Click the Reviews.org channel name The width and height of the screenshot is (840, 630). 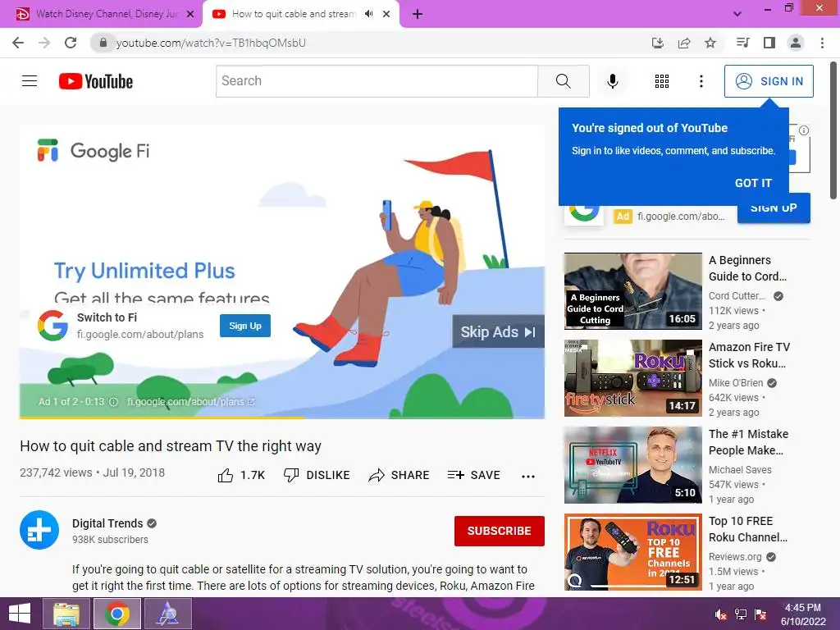[735, 557]
